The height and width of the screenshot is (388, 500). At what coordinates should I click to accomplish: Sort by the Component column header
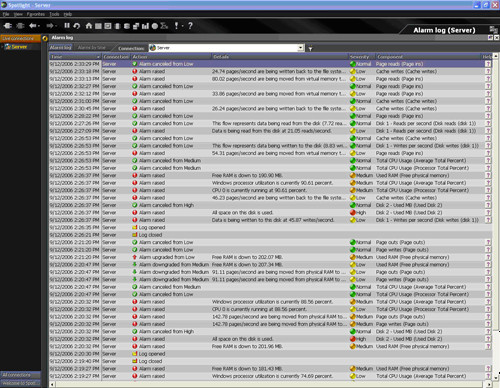click(x=428, y=57)
